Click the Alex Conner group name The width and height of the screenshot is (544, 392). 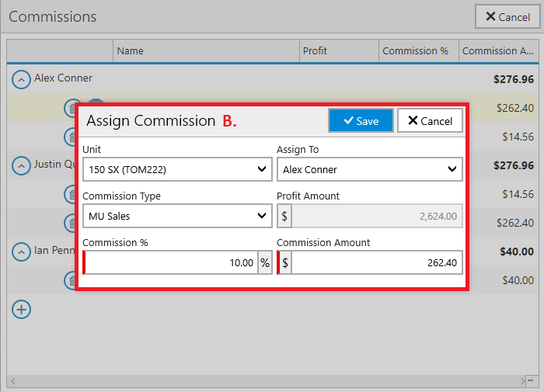click(63, 78)
